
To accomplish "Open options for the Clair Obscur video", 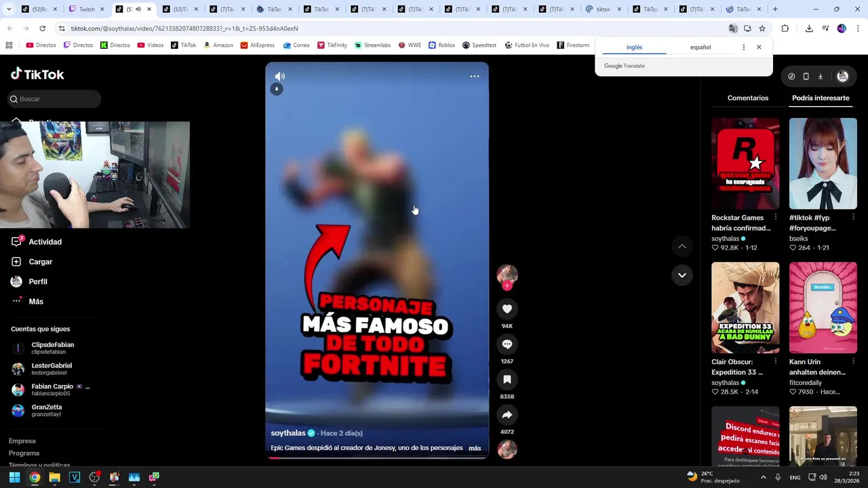I will click(776, 361).
